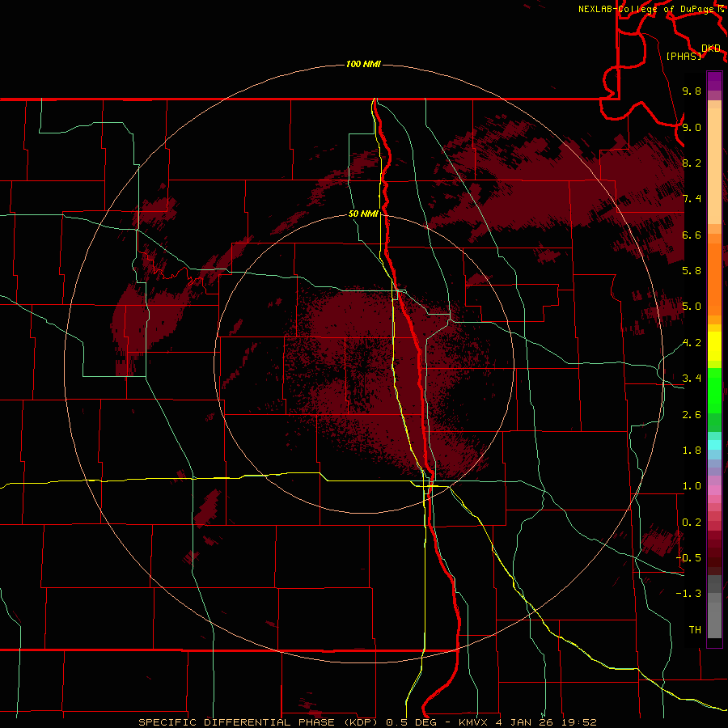Image resolution: width=728 pixels, height=728 pixels.
Task: Click the DKD unit label
Action: [711, 49]
